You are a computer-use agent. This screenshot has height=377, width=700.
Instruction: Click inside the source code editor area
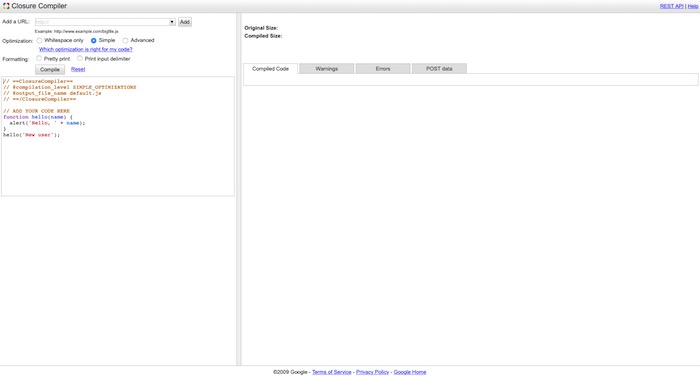(x=118, y=136)
